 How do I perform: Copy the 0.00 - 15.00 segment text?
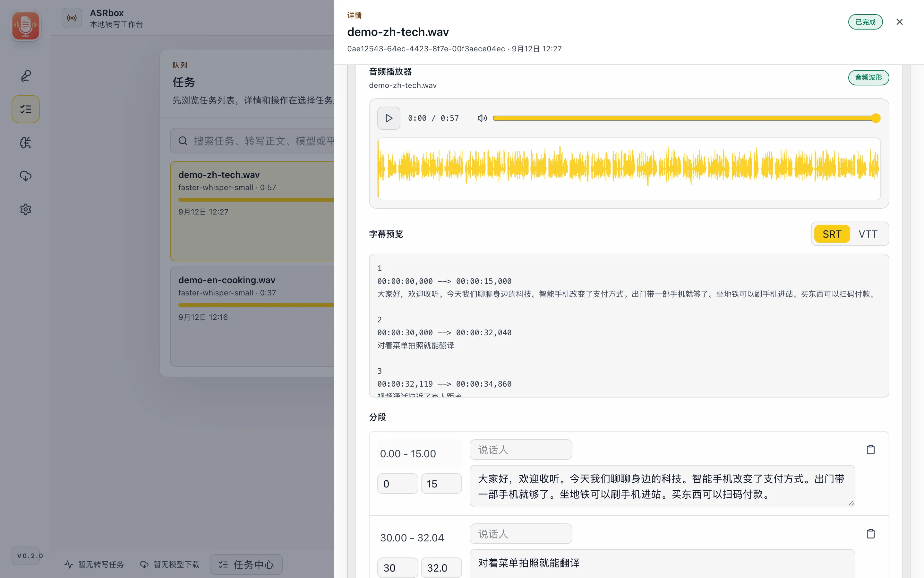point(870,450)
